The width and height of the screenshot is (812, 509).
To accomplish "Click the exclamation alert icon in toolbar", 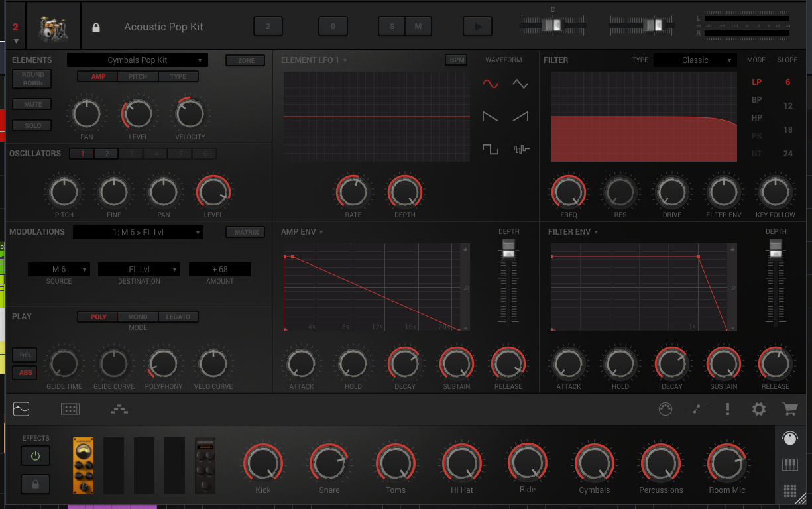I will (727, 409).
